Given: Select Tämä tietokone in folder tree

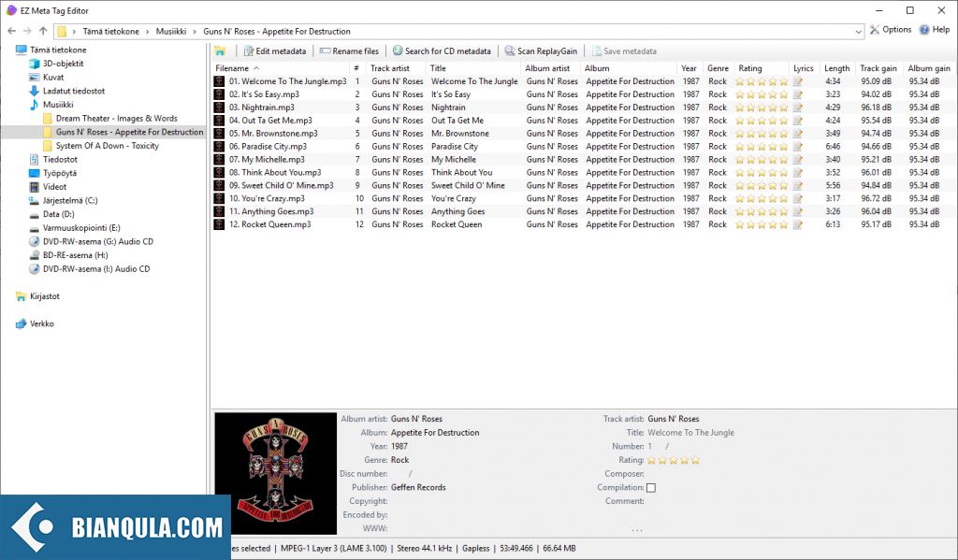Looking at the screenshot, I should pyautogui.click(x=58, y=50).
